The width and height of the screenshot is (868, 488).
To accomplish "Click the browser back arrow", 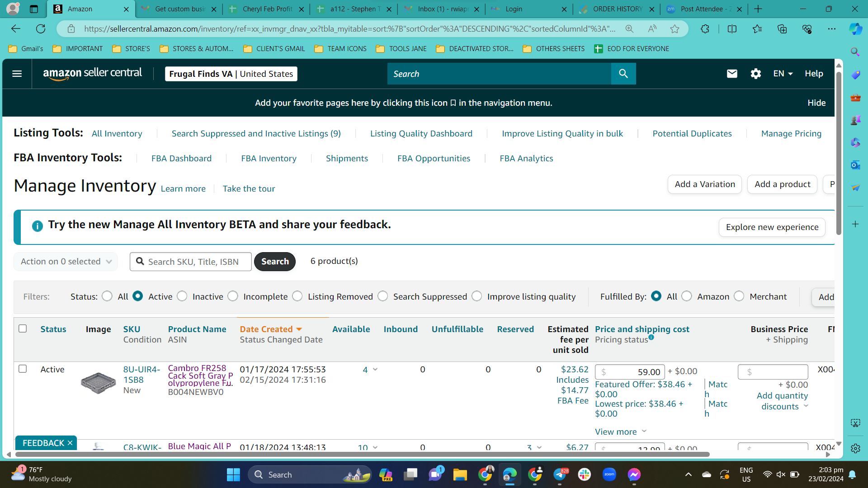I will pyautogui.click(x=16, y=29).
